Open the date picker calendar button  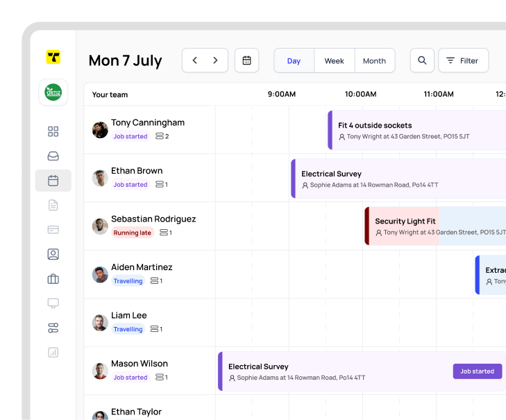[x=246, y=60]
